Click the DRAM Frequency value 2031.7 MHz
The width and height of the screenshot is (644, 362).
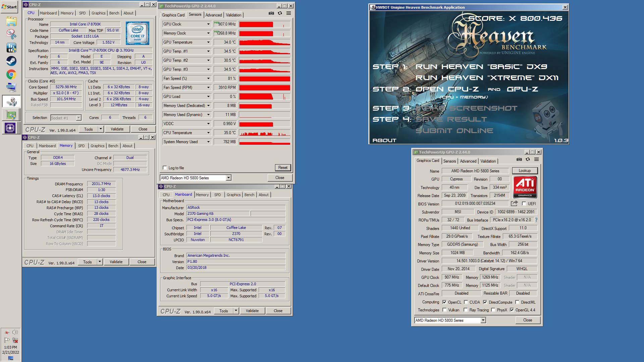[101, 184]
